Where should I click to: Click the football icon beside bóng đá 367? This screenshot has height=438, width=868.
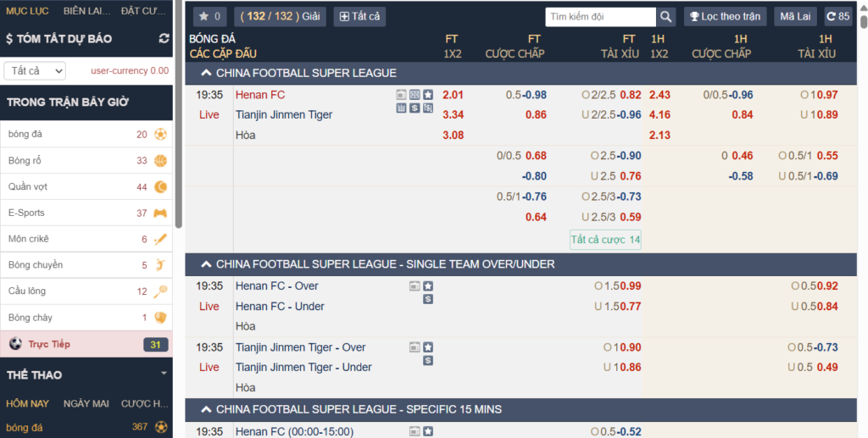click(x=160, y=427)
